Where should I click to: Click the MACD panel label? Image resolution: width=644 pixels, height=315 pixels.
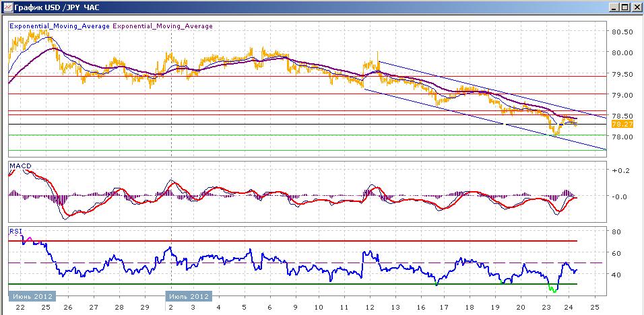(x=20, y=166)
